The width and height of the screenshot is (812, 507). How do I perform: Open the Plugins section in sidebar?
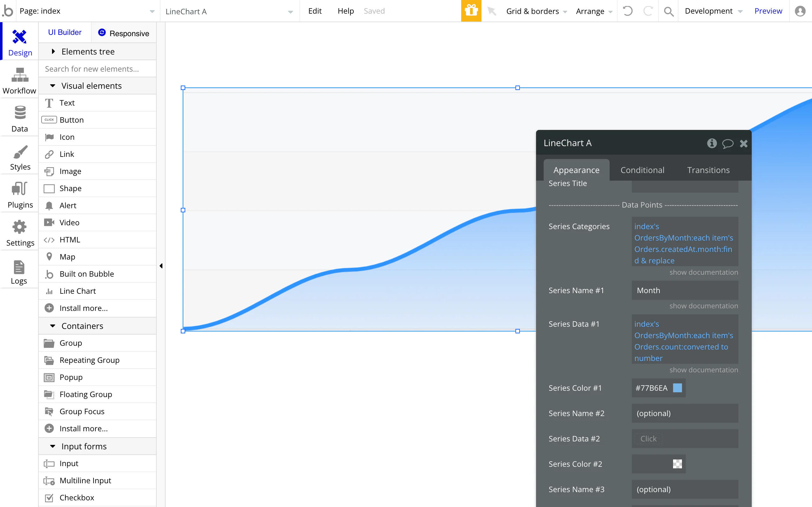[x=19, y=195]
